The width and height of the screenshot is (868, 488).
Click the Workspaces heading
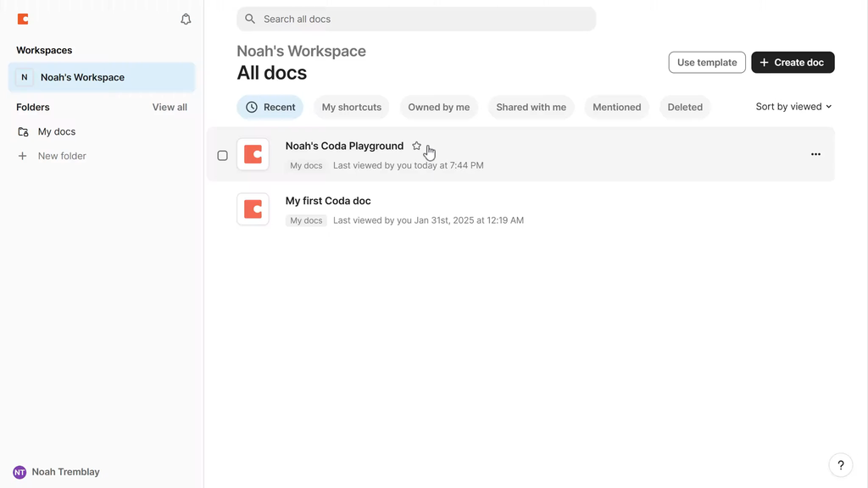pos(44,50)
